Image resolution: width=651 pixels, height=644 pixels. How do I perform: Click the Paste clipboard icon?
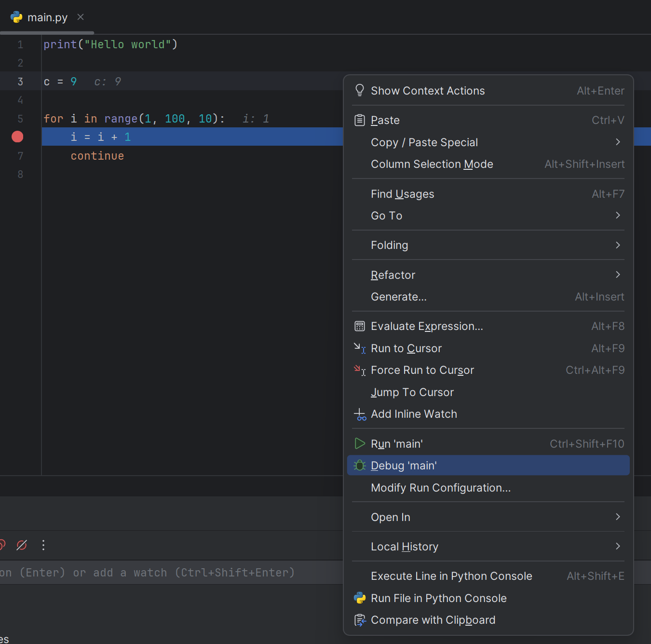[x=360, y=120]
